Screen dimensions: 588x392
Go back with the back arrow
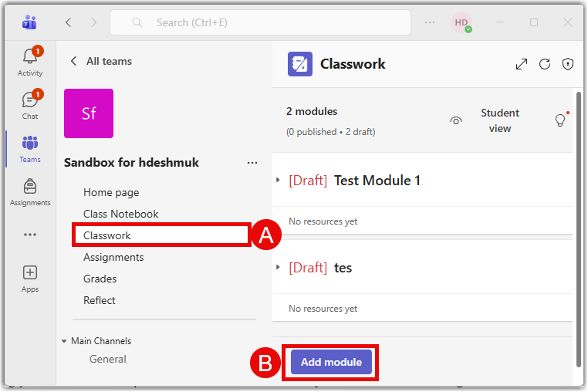(68, 22)
